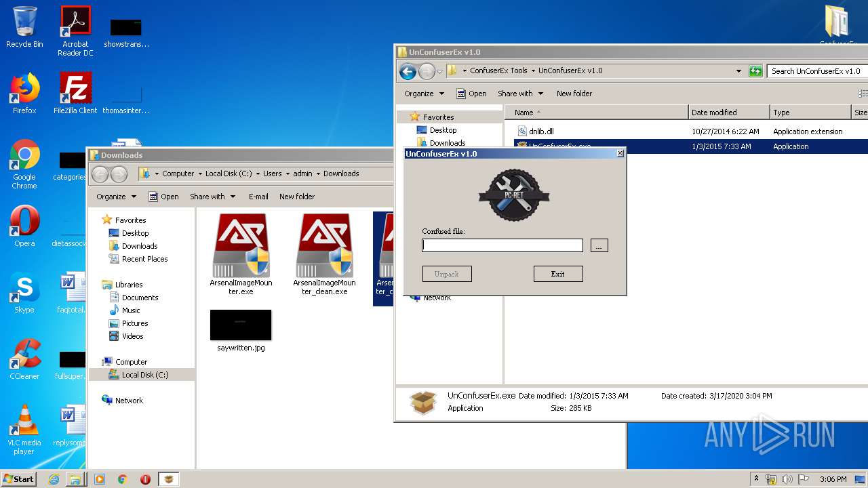
Task: Open Recycle Bin desktop icon
Action: [24, 27]
